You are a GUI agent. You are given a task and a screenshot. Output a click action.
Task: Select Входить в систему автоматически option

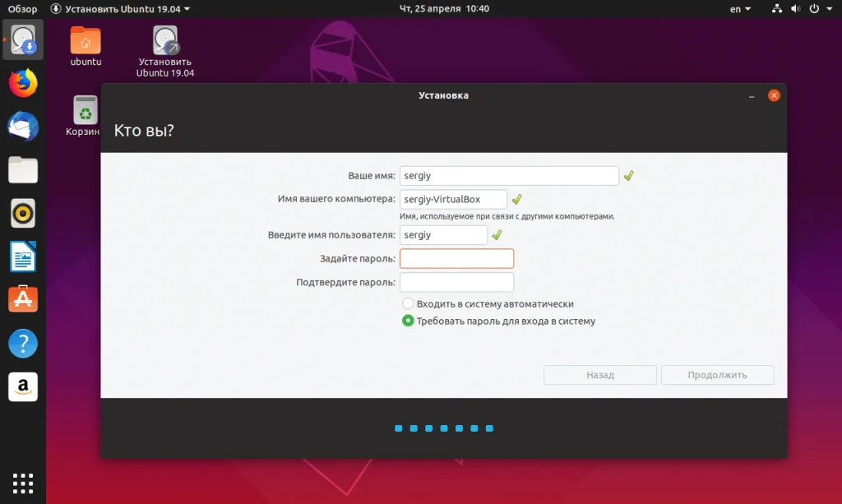coord(488,303)
